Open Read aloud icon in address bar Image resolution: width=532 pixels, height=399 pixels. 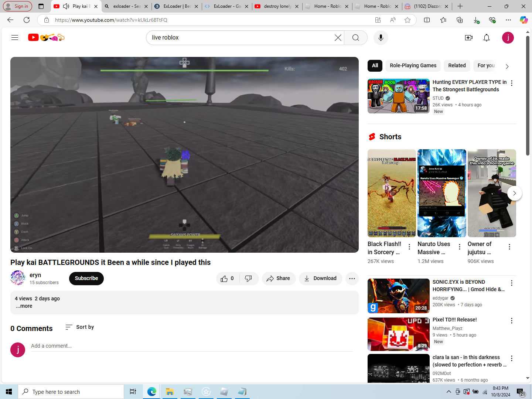pos(393,20)
